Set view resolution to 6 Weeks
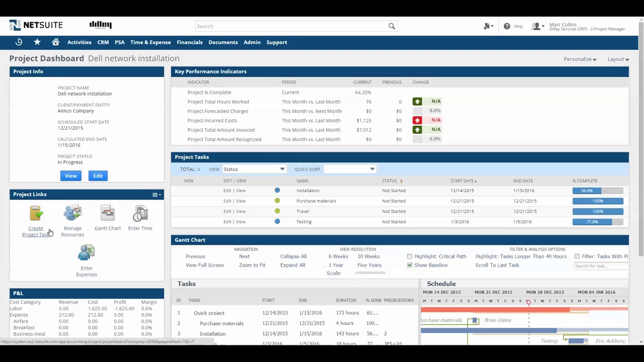Image resolution: width=644 pixels, height=362 pixels. (338, 256)
